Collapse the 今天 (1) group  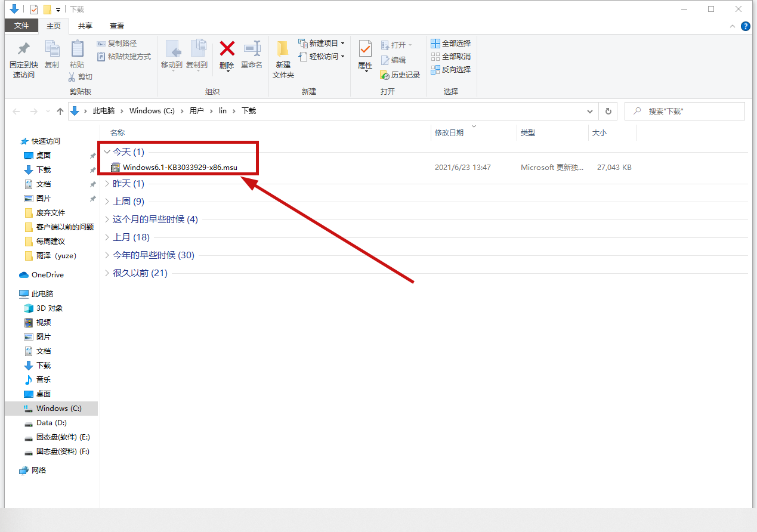[106, 152]
